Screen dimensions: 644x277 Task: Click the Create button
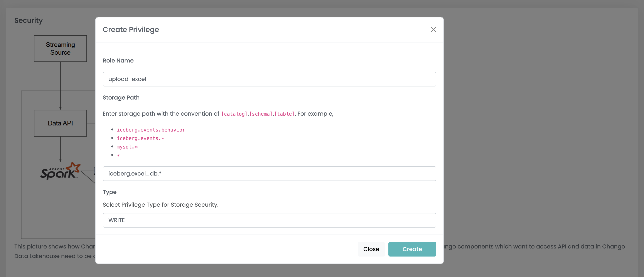click(x=412, y=249)
